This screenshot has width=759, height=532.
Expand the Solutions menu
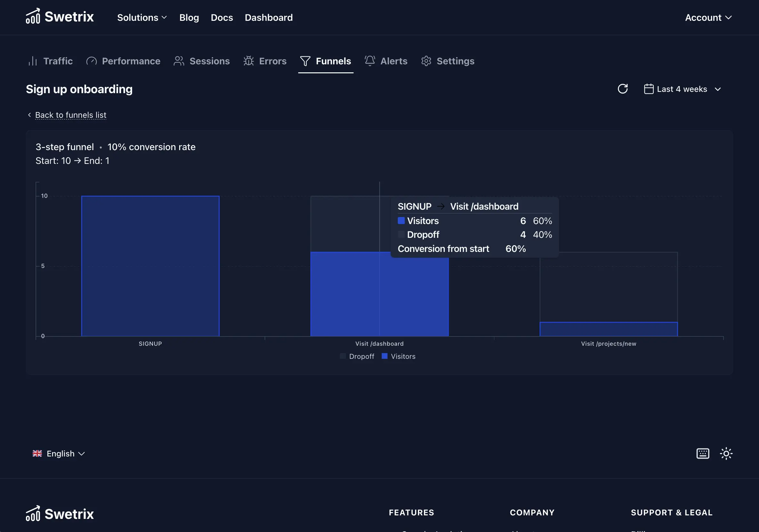(142, 18)
